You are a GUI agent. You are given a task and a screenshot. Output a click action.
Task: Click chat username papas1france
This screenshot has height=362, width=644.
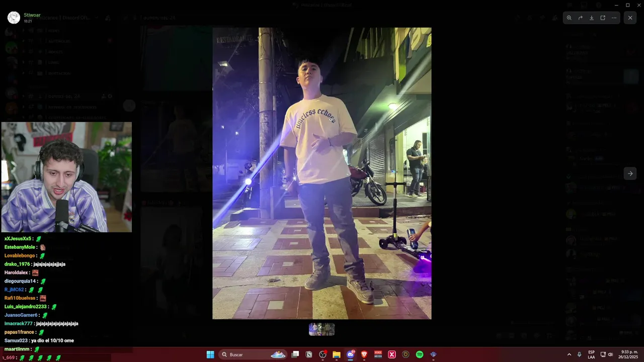19,332
